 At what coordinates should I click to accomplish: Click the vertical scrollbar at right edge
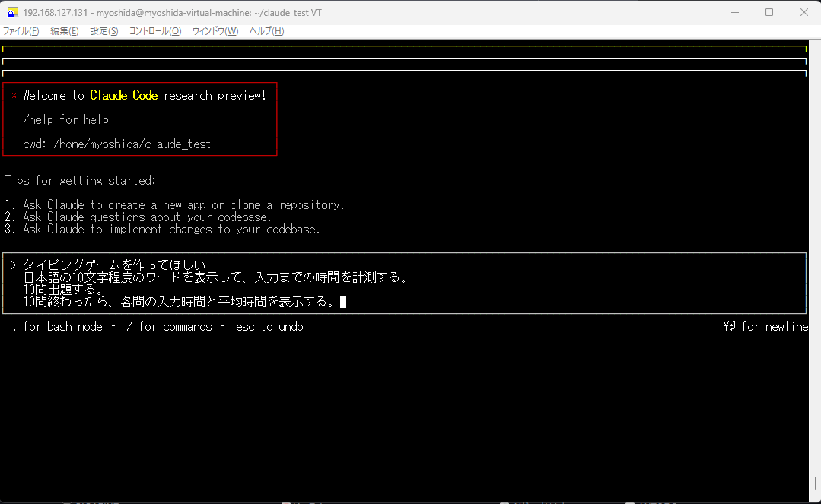(815, 271)
